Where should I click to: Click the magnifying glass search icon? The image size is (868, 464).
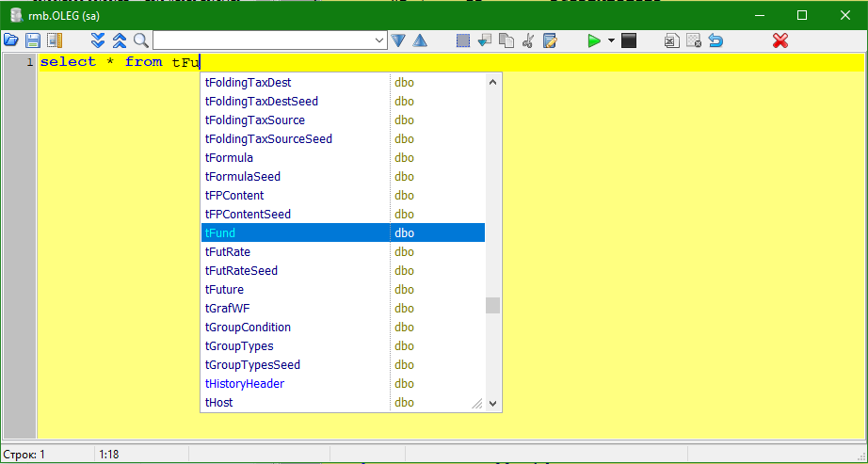141,40
